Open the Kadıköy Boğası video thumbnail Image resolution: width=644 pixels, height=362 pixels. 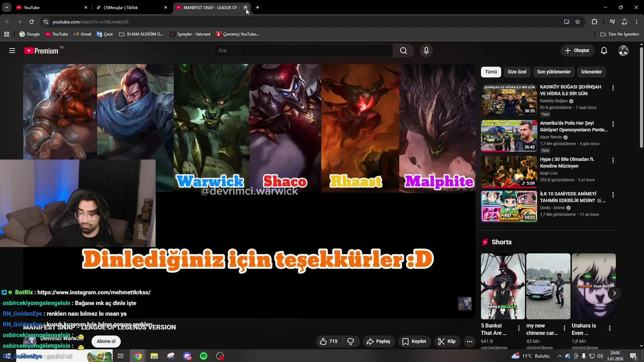(x=509, y=100)
